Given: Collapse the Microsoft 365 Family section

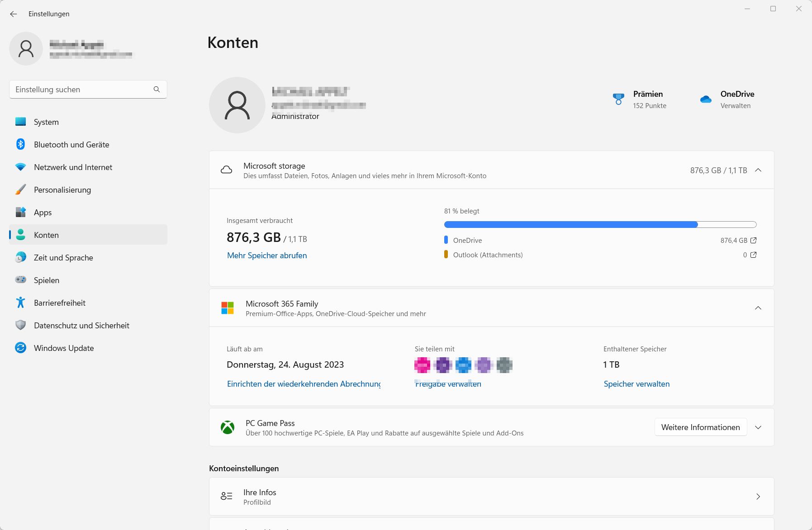Looking at the screenshot, I should pos(758,308).
